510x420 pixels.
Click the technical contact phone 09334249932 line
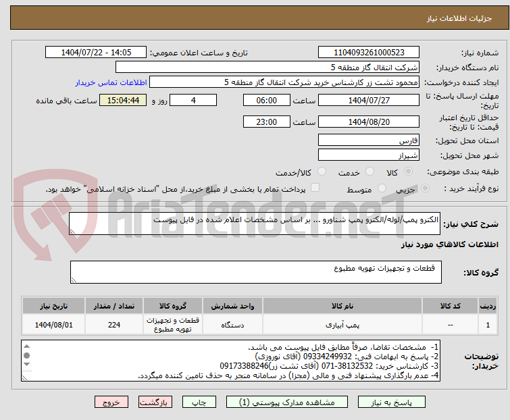[347, 357]
